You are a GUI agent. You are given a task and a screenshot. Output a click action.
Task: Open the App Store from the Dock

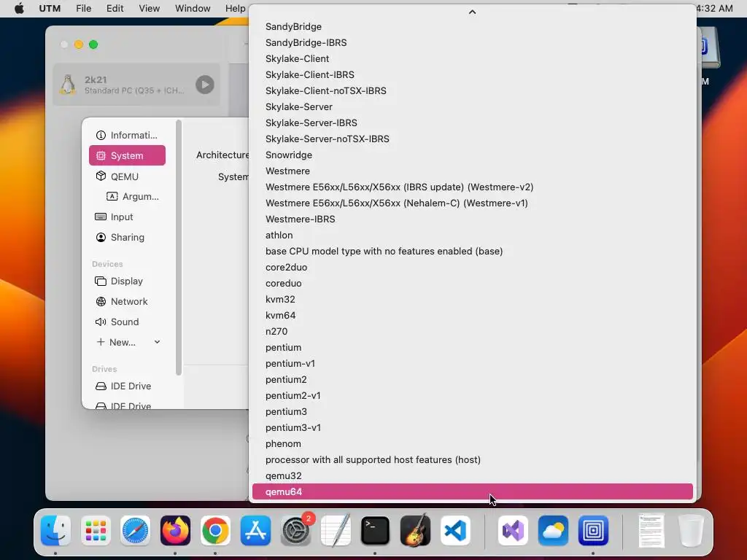tap(255, 531)
